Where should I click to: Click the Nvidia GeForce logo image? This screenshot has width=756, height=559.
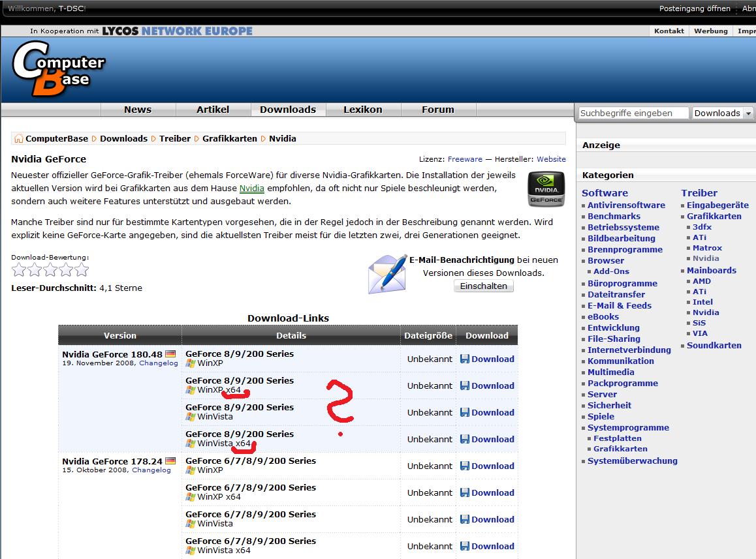tap(546, 189)
